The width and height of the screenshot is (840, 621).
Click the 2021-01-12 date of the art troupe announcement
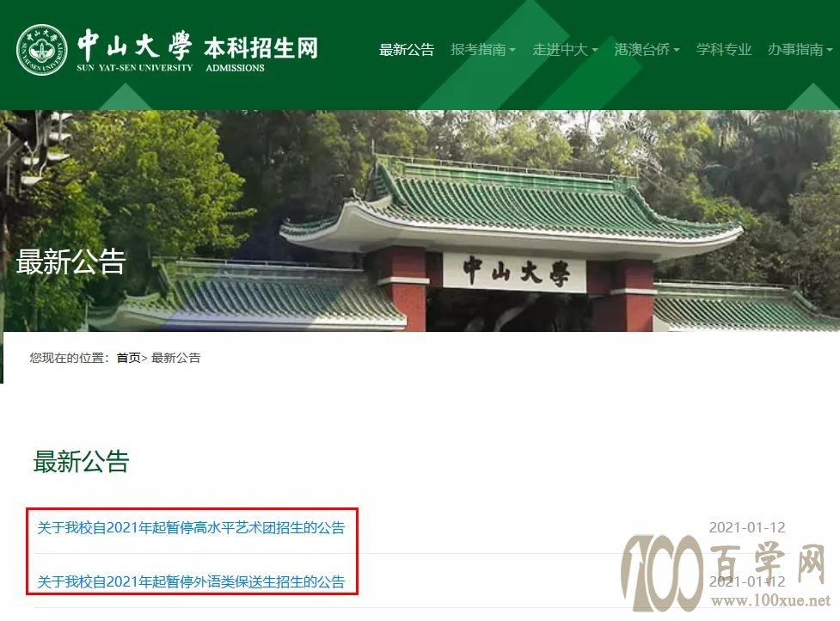pyautogui.click(x=747, y=528)
